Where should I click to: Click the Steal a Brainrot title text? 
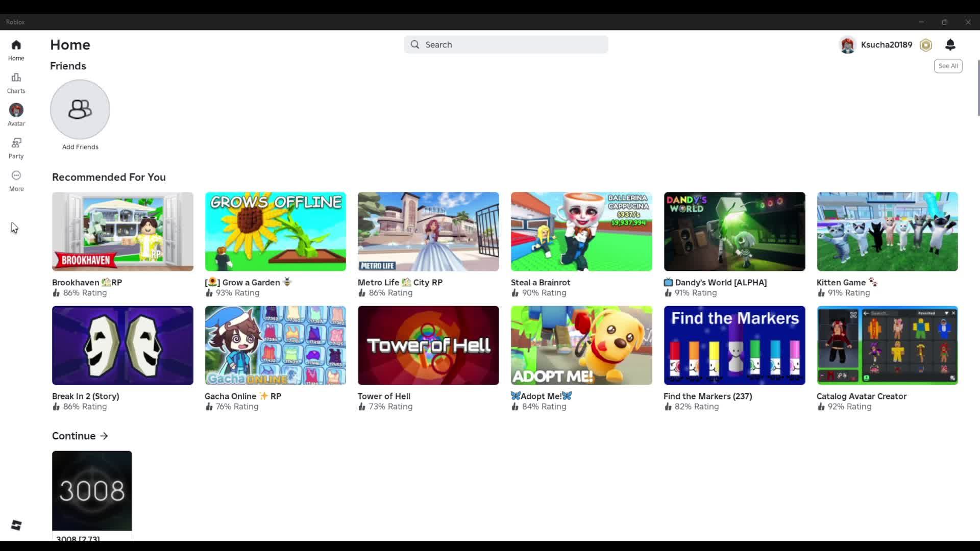point(541,282)
